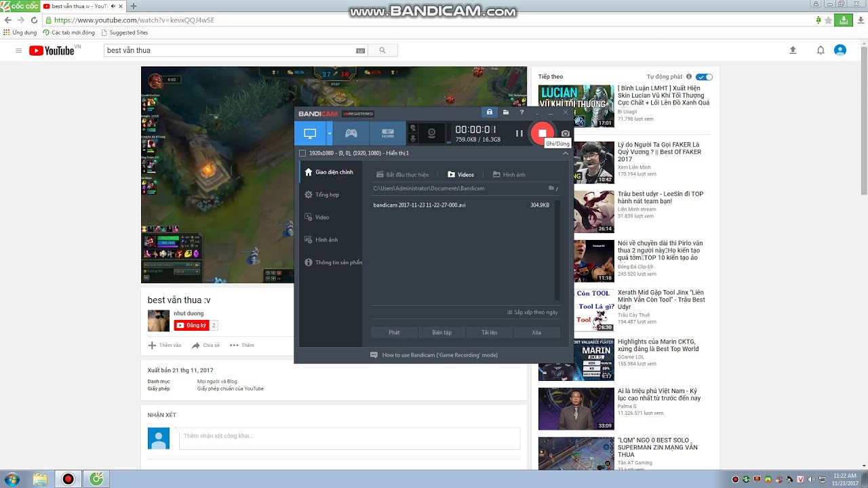Open the FAKER Quỷ Vương video thumbnail

point(576,163)
